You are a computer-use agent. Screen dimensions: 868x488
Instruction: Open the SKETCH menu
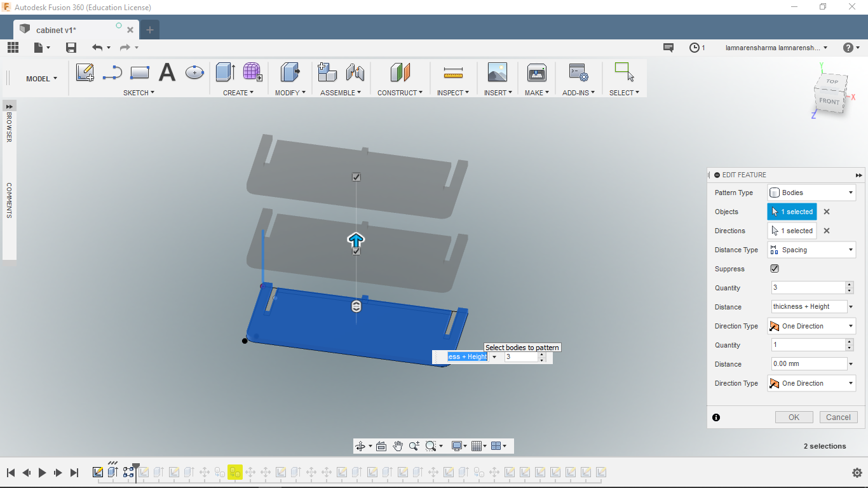139,93
